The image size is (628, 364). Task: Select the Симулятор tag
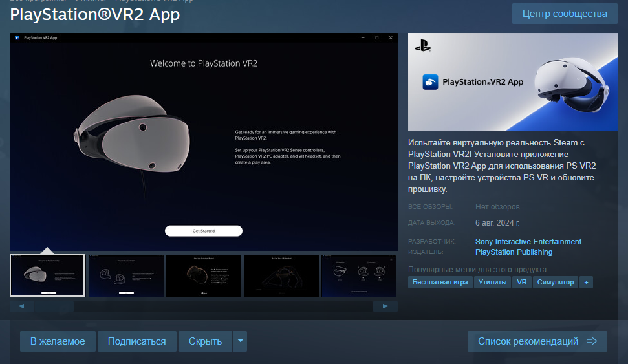(556, 282)
